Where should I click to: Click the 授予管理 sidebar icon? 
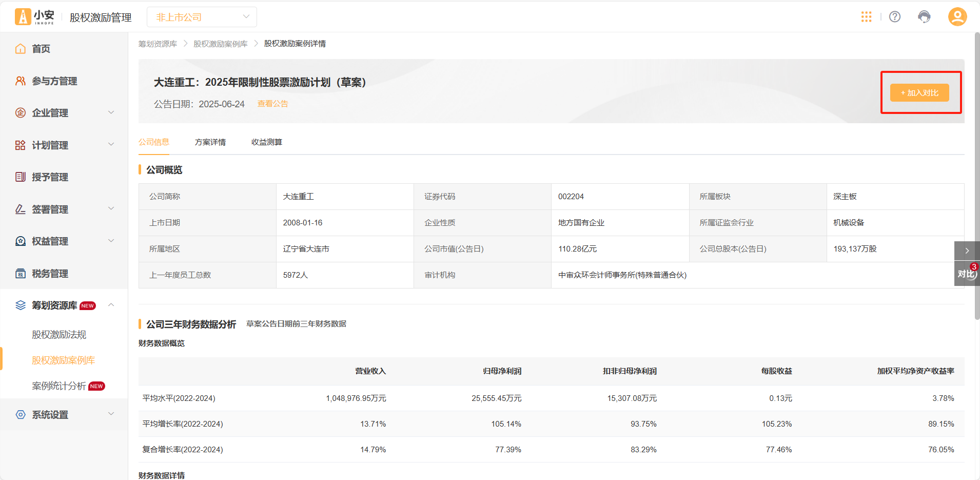(21, 177)
